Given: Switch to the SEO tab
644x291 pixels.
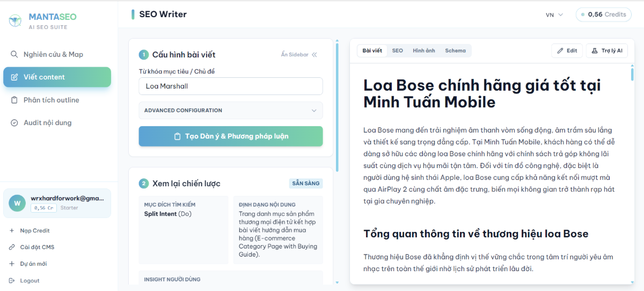Looking at the screenshot, I should click(x=397, y=50).
